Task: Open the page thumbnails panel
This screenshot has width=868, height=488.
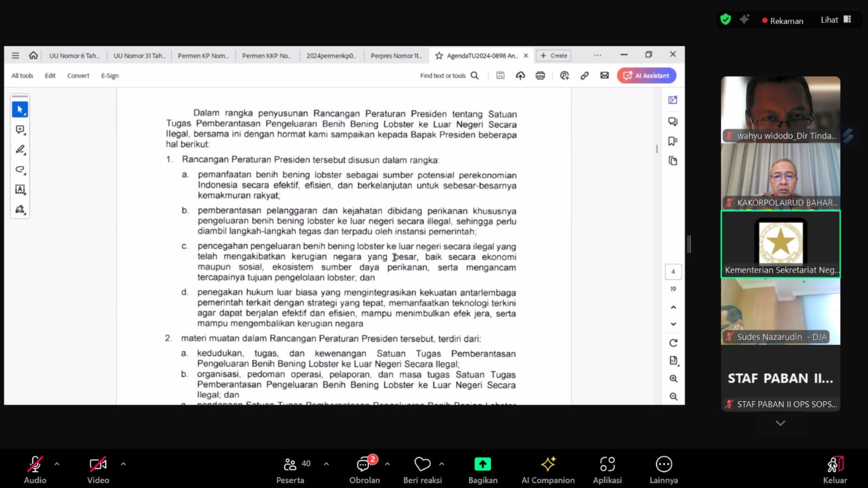Action: [x=673, y=161]
